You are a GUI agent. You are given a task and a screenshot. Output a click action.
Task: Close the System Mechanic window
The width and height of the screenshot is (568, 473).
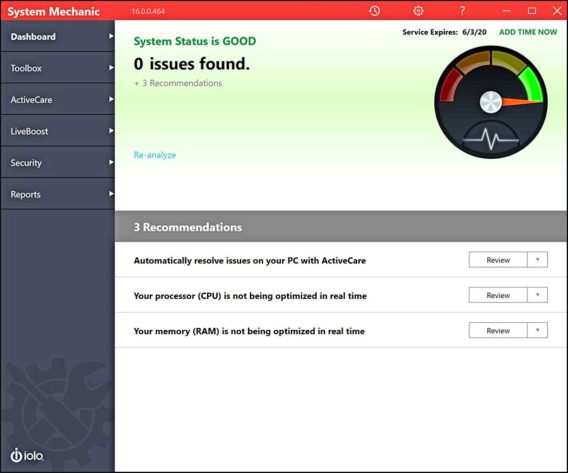557,11
